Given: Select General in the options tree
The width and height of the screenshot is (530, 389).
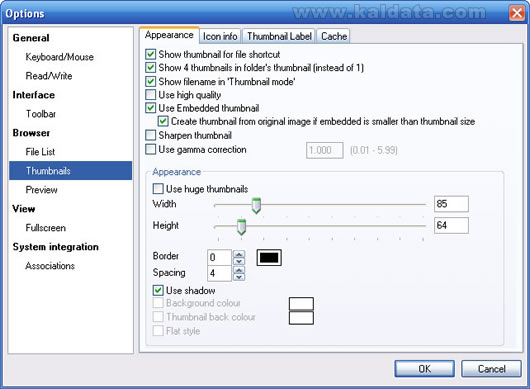Looking at the screenshot, I should coord(31,38).
